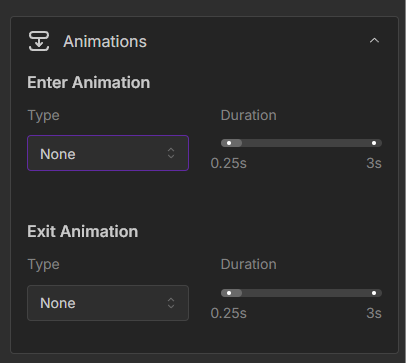Click the middle of the Enter Animation duration track

pos(301,143)
